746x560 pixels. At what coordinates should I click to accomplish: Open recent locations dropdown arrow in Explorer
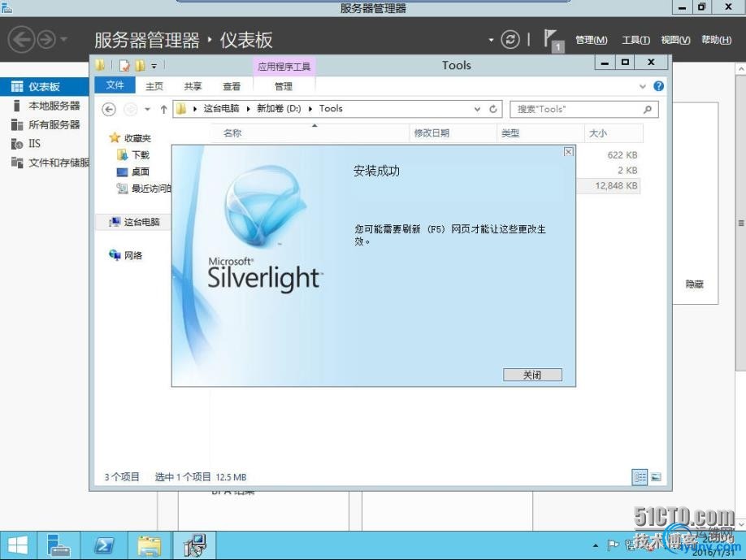[x=147, y=110]
